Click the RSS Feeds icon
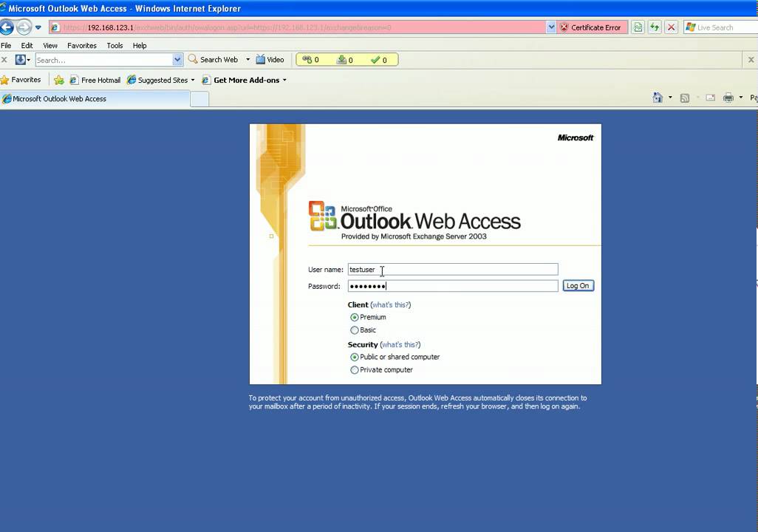This screenshot has width=758, height=532. tap(685, 98)
